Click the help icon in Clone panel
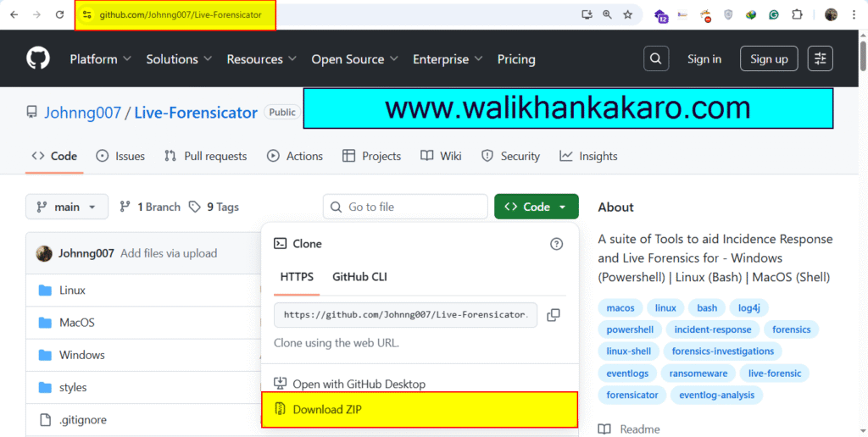 point(556,244)
